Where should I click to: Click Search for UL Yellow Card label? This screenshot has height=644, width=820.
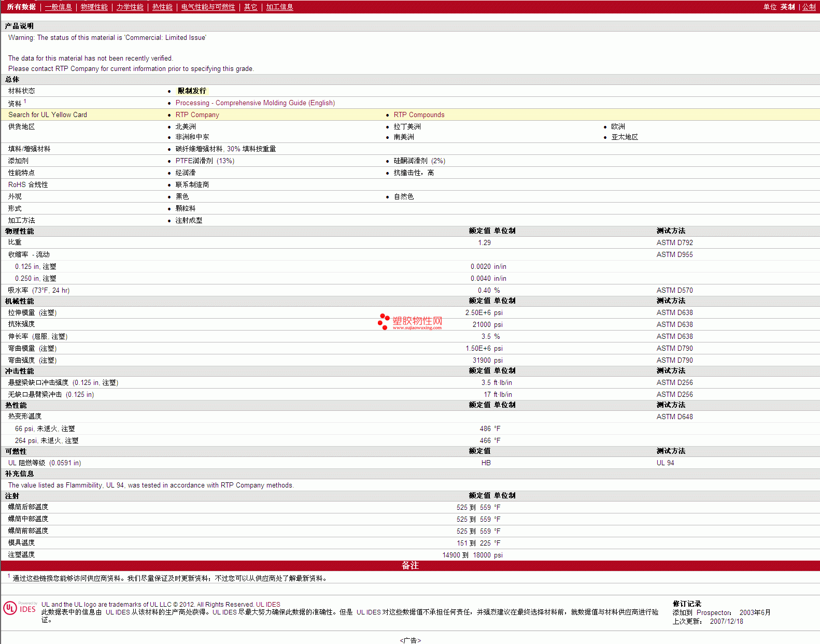pyautogui.click(x=48, y=115)
